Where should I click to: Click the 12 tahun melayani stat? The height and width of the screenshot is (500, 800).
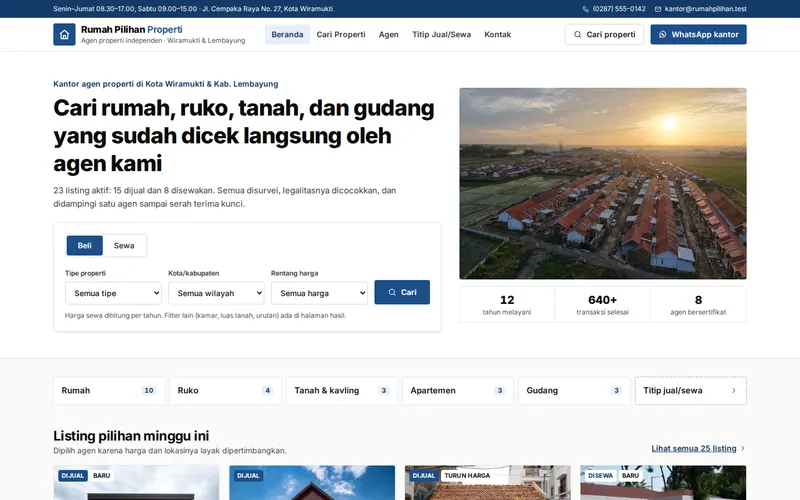click(507, 305)
